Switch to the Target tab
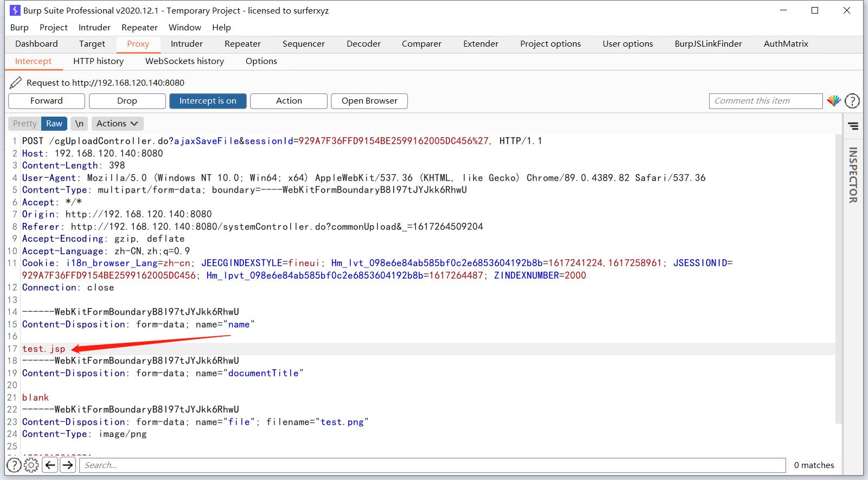This screenshot has width=868, height=480. [x=92, y=44]
